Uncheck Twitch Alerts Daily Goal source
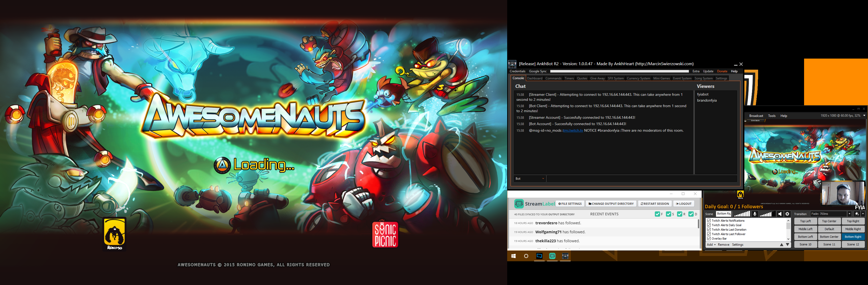 pyautogui.click(x=709, y=225)
